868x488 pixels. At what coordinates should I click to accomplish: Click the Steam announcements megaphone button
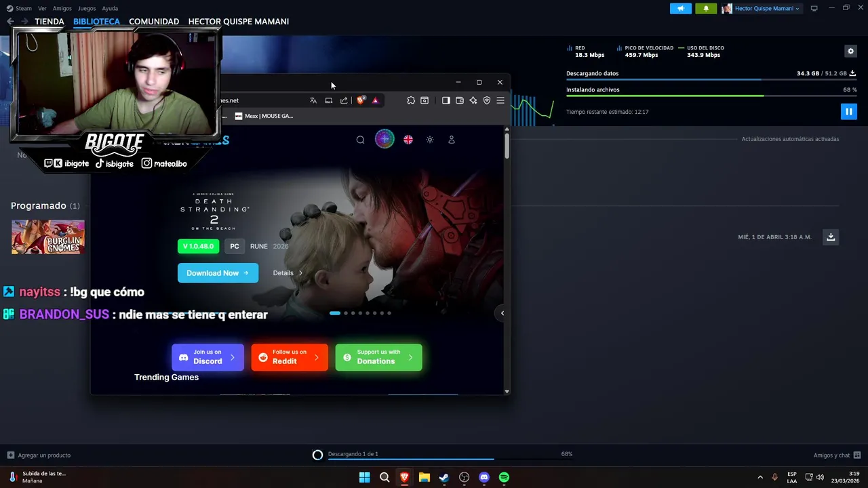681,8
